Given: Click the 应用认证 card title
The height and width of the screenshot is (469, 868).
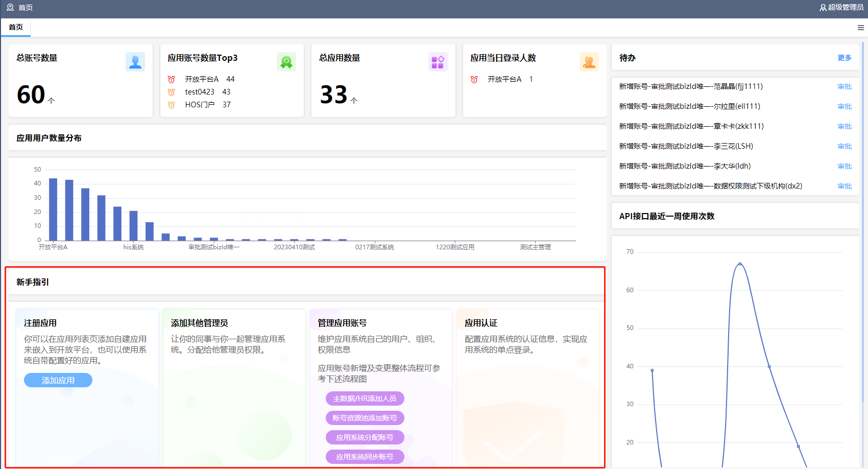Looking at the screenshot, I should pyautogui.click(x=481, y=323).
